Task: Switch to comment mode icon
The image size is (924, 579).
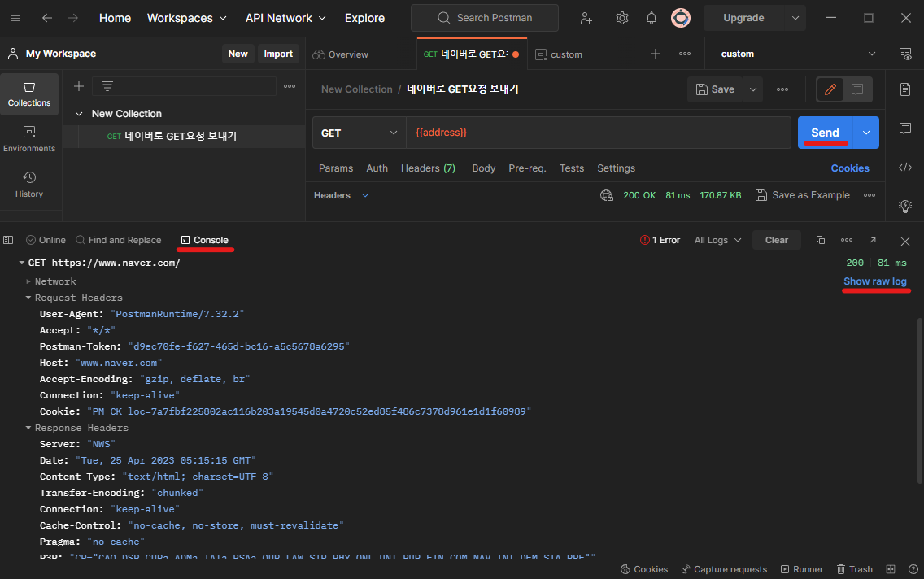Action: pyautogui.click(x=857, y=89)
